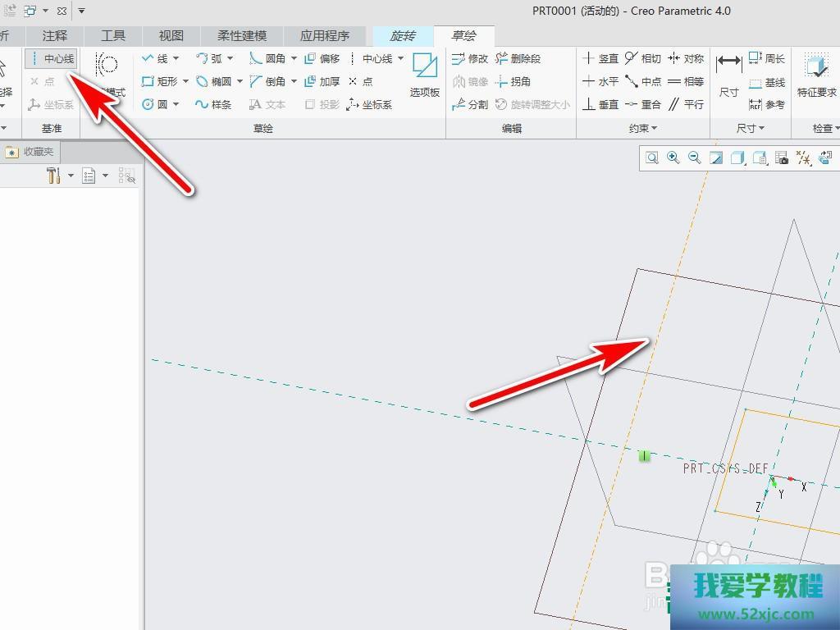Select the 删除段 delete segment tool
The width and height of the screenshot is (840, 630).
518,59
